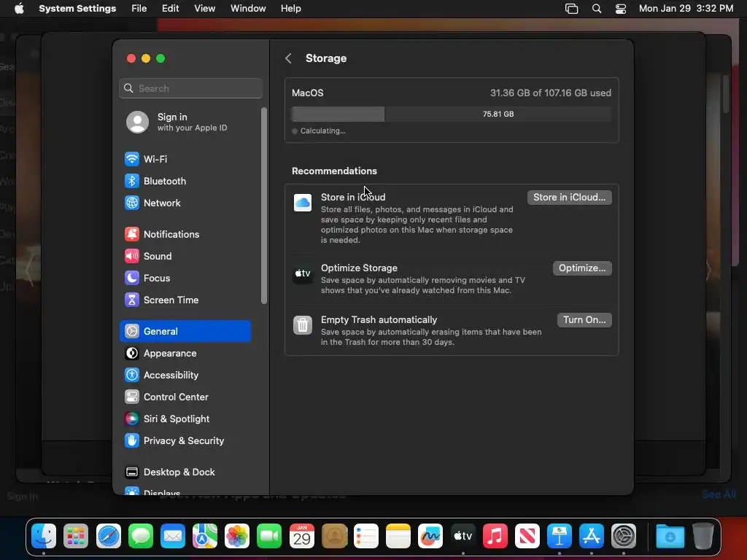The width and height of the screenshot is (747, 560).
Task: Open Music from the Dock
Action: (x=495, y=537)
